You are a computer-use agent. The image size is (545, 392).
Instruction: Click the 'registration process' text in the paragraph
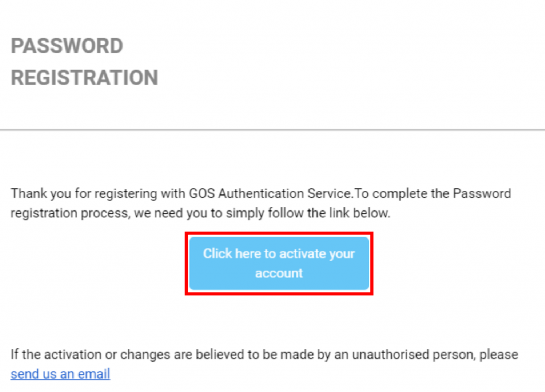click(69, 213)
